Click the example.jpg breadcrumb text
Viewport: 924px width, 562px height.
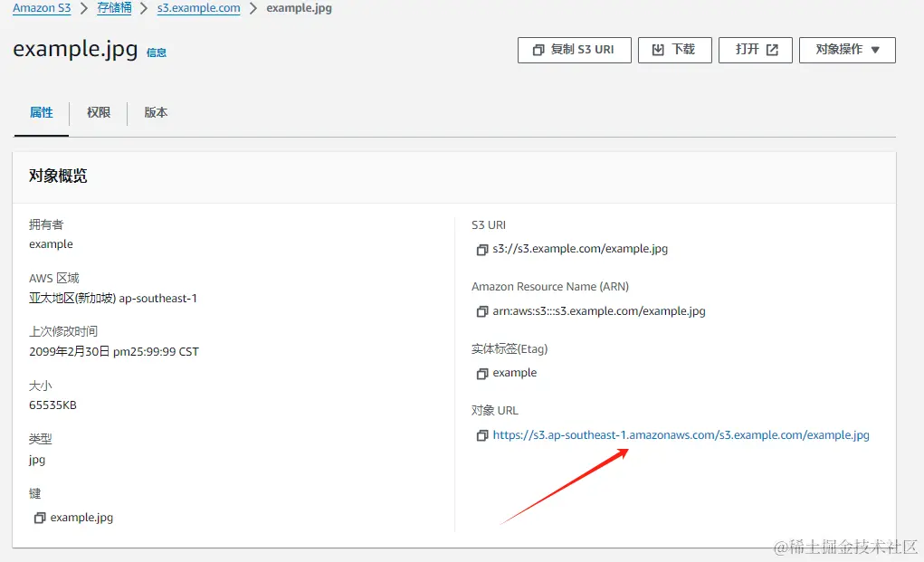[x=300, y=8]
